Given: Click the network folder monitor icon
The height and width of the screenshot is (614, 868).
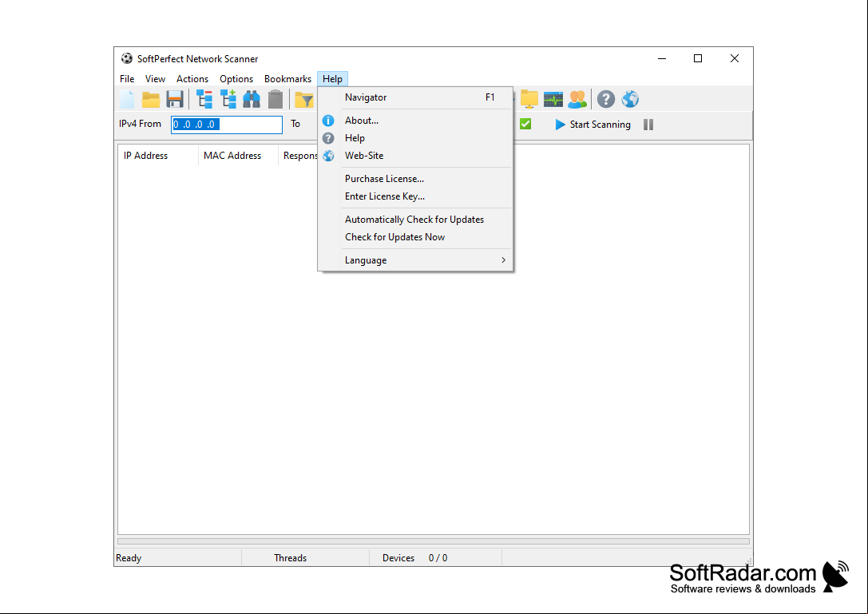Looking at the screenshot, I should (x=529, y=99).
